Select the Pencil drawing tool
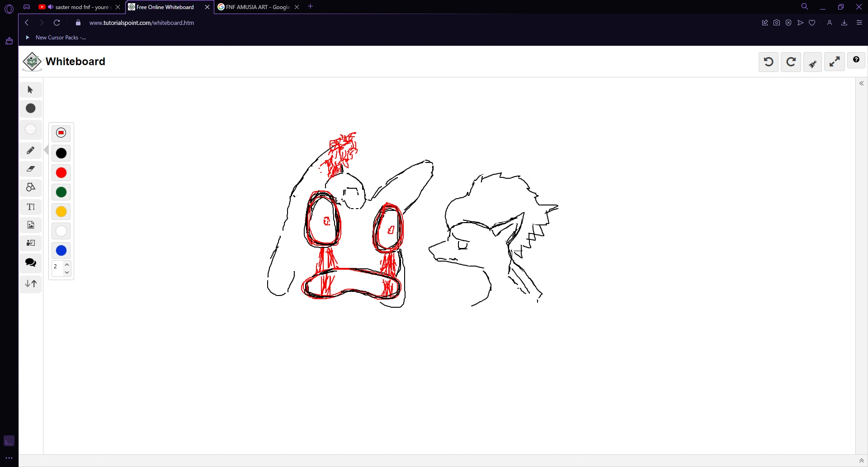Screen dimensions: 868x467 click(x=30, y=150)
